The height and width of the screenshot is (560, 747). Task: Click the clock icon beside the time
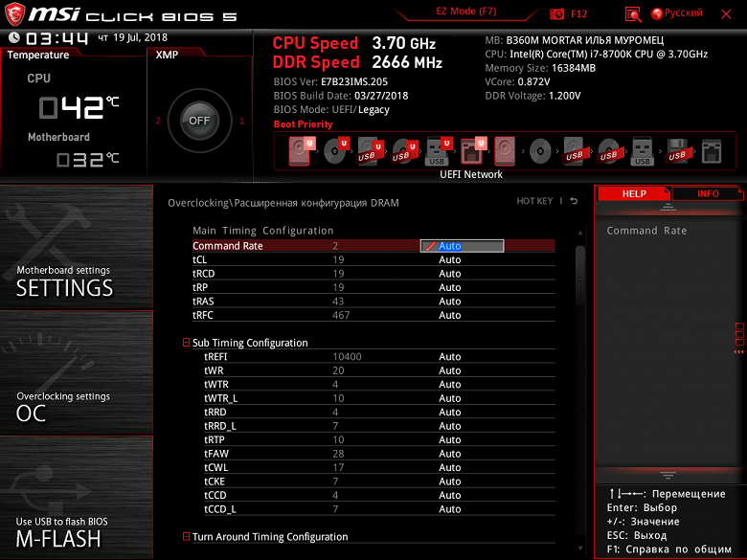click(x=14, y=37)
